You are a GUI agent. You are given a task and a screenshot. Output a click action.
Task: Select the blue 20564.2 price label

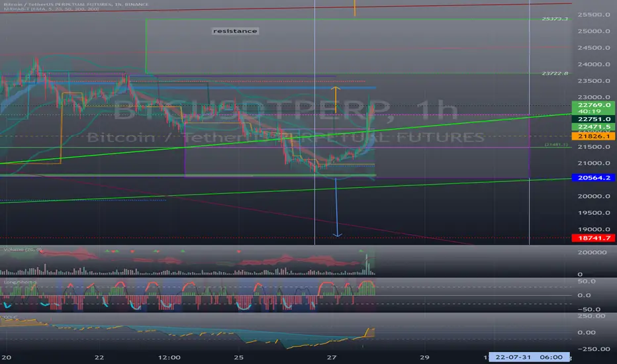tap(594, 178)
